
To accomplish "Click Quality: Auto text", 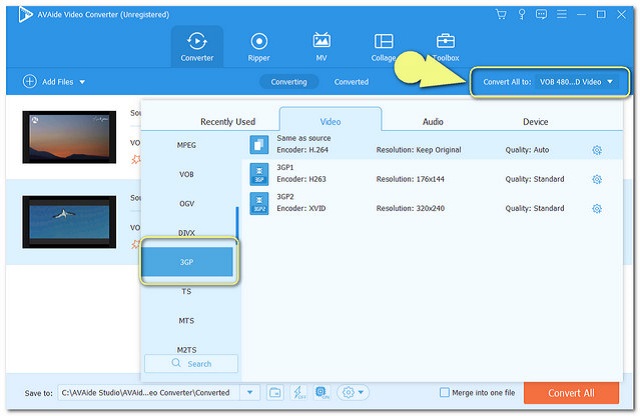I will click(527, 150).
